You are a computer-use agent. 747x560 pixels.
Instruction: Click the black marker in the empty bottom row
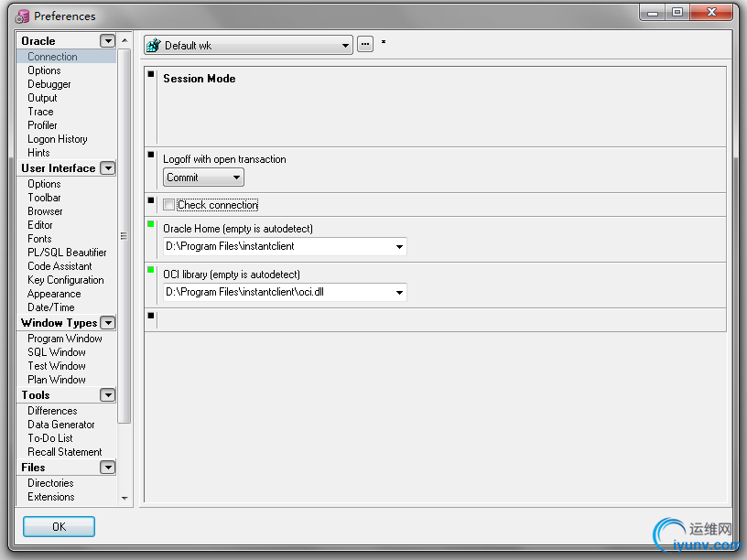click(151, 316)
